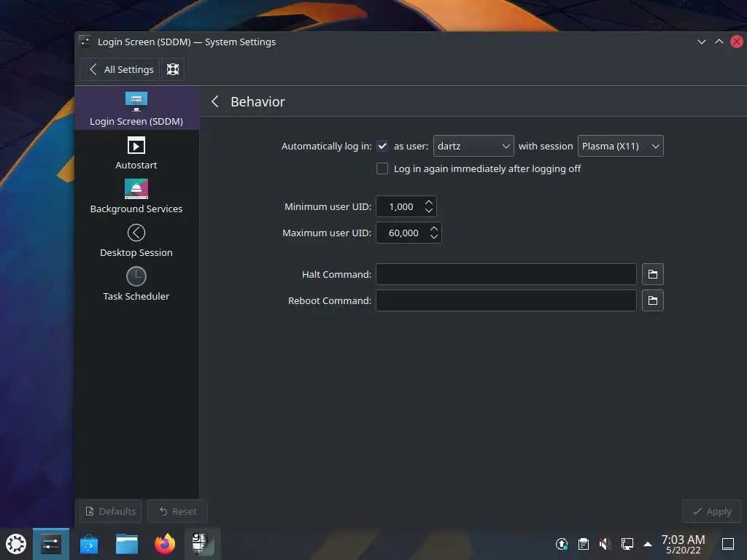Screen dimensions: 747x560
Task: Increase Minimum user UID value
Action: [429, 202]
